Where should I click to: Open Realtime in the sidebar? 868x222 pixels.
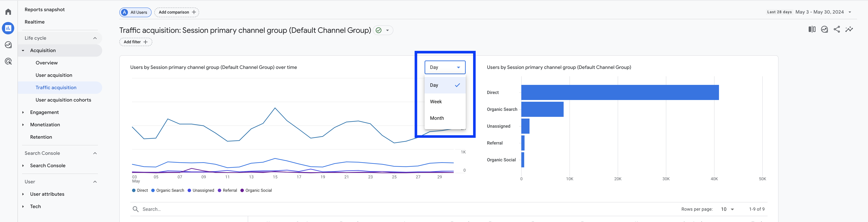click(x=34, y=22)
